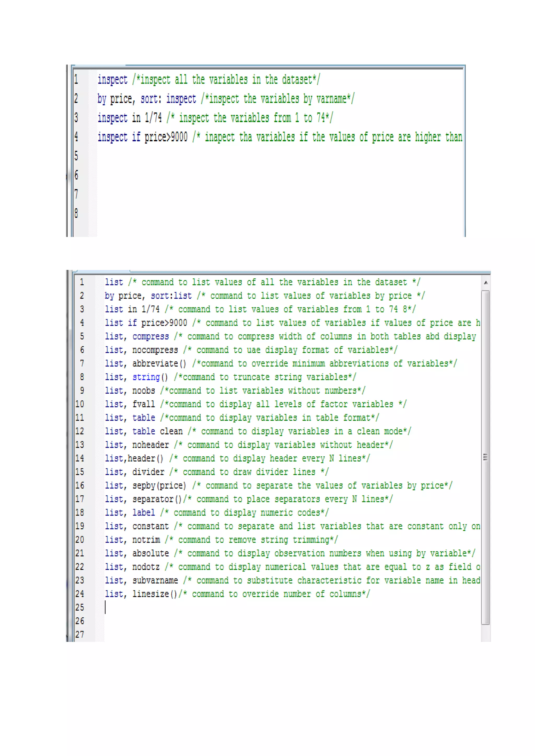Click 'list, table /*command' line 11
This screenshot has height=756, width=535.
(242, 417)
